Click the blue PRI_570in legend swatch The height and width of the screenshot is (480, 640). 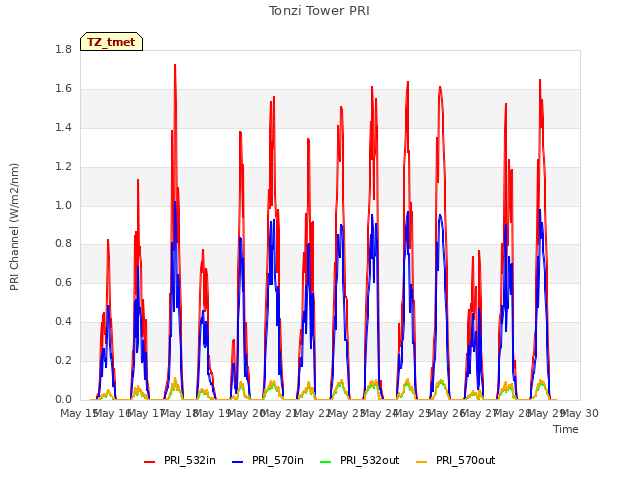pos(238,462)
